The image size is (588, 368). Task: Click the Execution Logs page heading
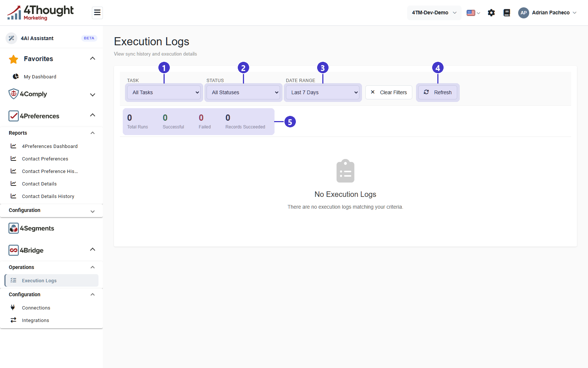coord(151,42)
